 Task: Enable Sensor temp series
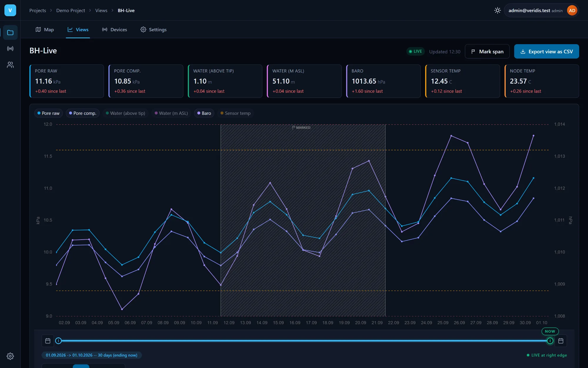click(x=235, y=113)
